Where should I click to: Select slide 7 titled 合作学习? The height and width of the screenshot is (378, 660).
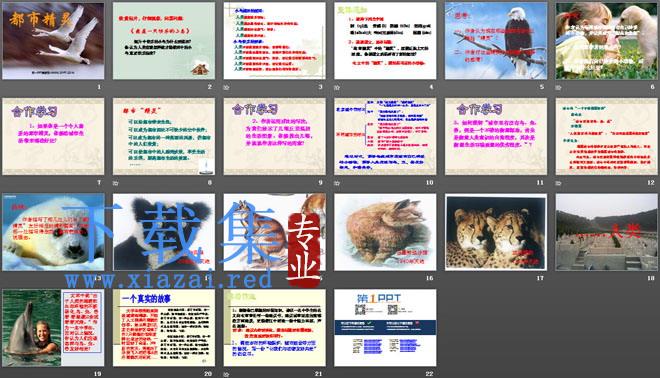[x=53, y=136]
